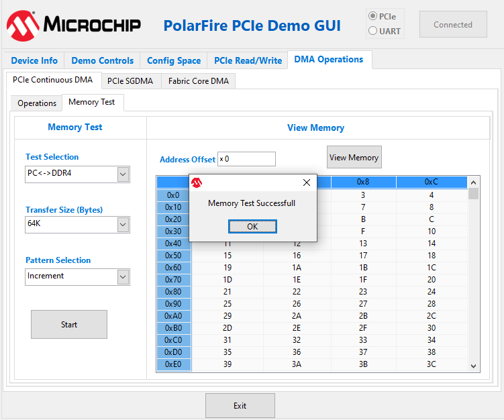The image size is (504, 420).
Task: Switch to the Operations sub-tab
Action: click(x=37, y=103)
